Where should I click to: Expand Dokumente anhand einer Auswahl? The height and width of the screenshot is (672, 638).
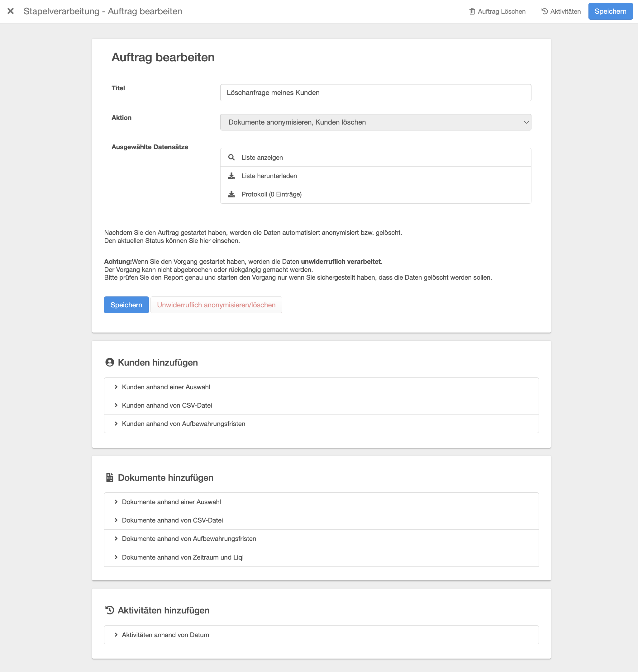(171, 502)
